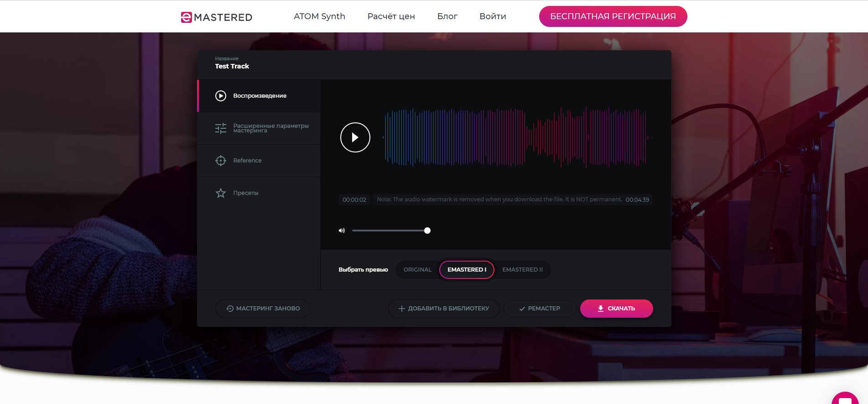Open the Блог link

click(x=447, y=16)
